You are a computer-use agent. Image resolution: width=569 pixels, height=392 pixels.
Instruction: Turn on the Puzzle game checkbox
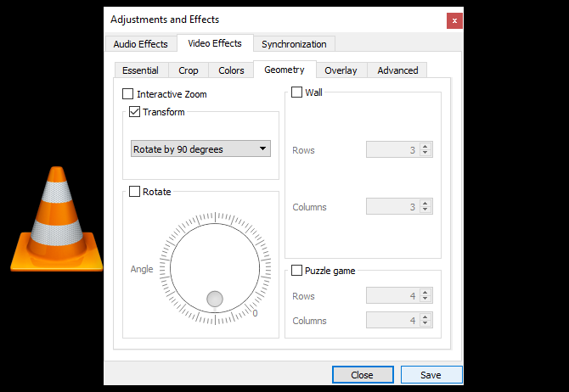[x=297, y=271]
